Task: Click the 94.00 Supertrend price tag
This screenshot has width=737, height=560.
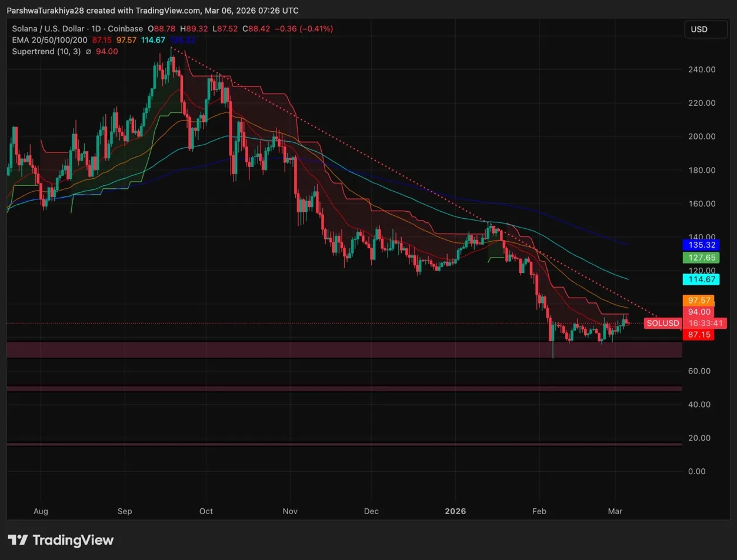Action: [x=698, y=312]
